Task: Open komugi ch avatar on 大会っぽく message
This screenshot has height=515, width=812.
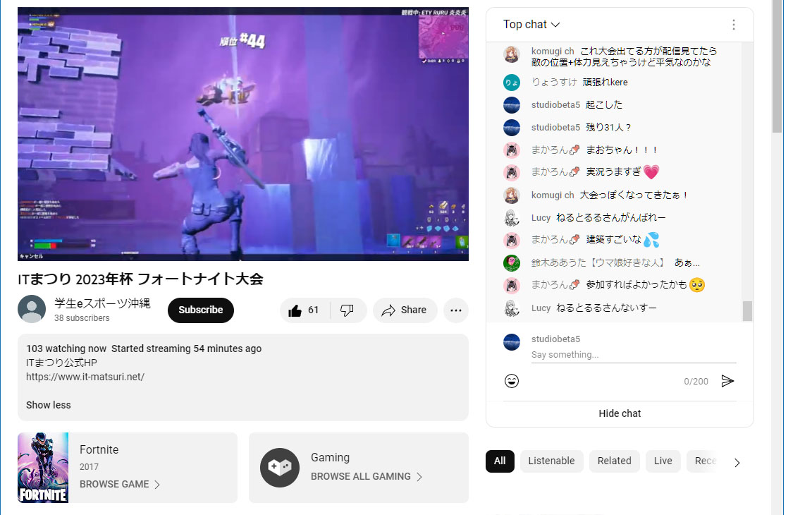Action: (x=512, y=195)
